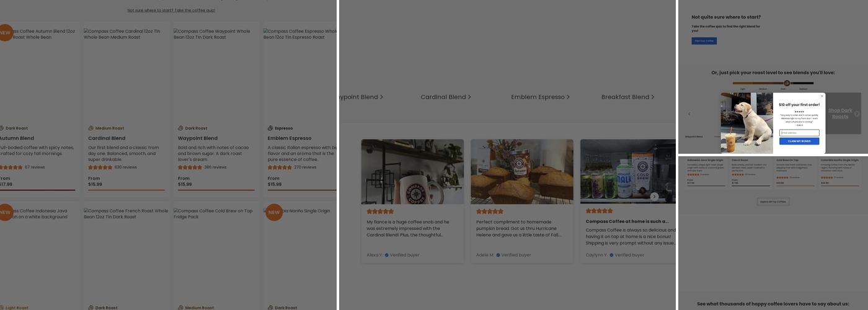
Task: Click the Claim My Bonus button
Action: (799, 141)
